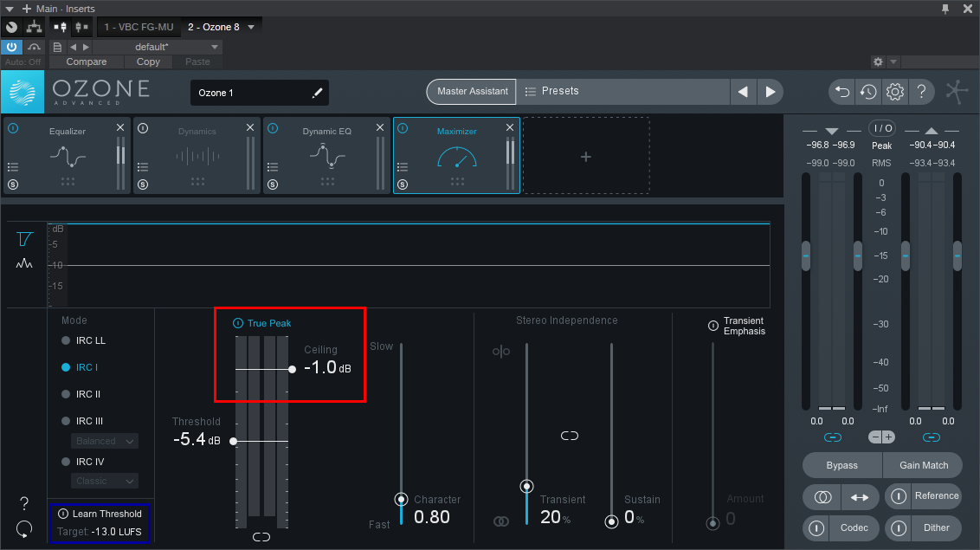Screen dimensions: 980x550
Task: Load previous preset arrow
Action: point(743,92)
